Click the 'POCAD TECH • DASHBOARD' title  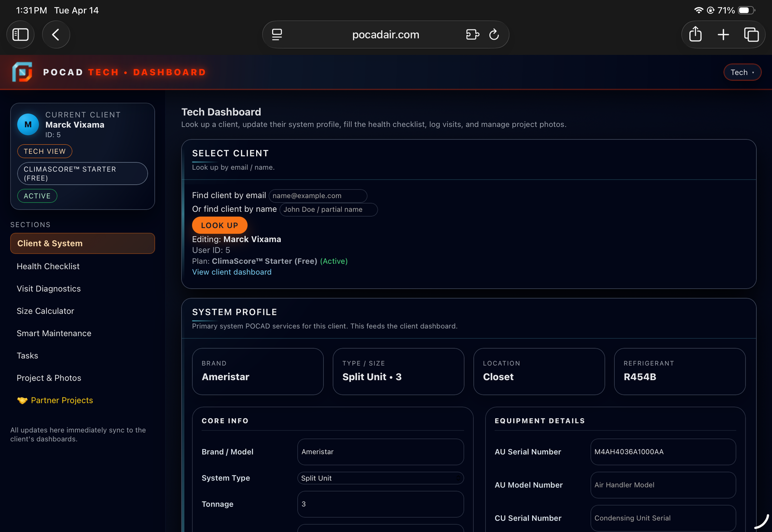click(x=124, y=72)
